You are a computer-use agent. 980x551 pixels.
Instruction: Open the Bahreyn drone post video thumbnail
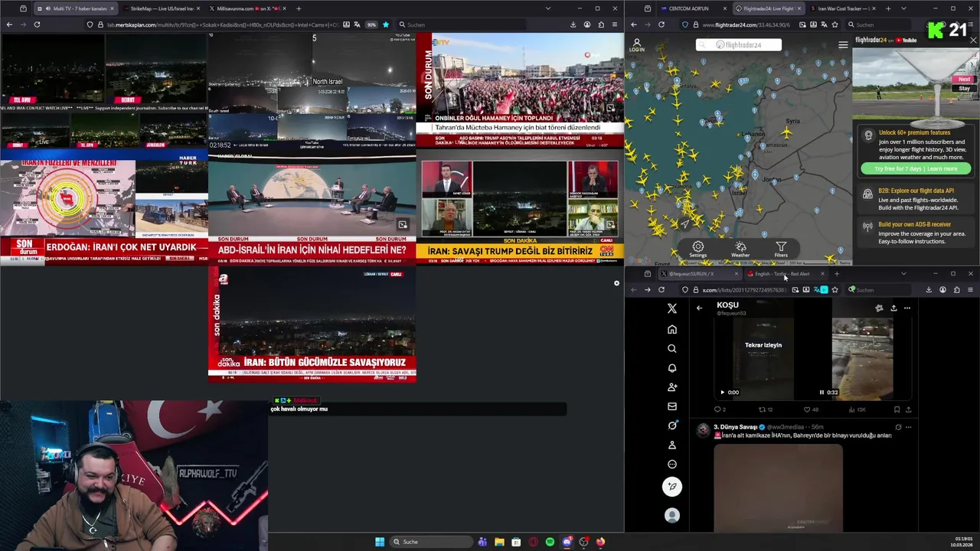778,487
